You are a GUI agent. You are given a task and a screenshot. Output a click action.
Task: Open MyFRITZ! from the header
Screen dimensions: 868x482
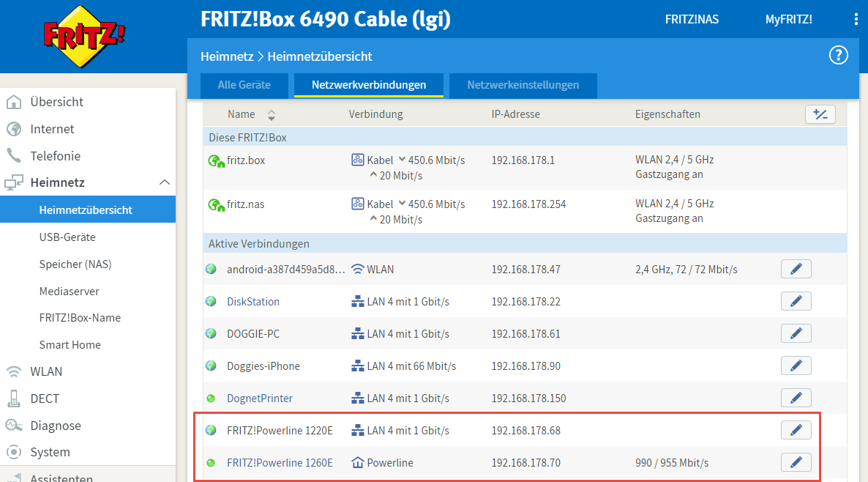tap(788, 19)
